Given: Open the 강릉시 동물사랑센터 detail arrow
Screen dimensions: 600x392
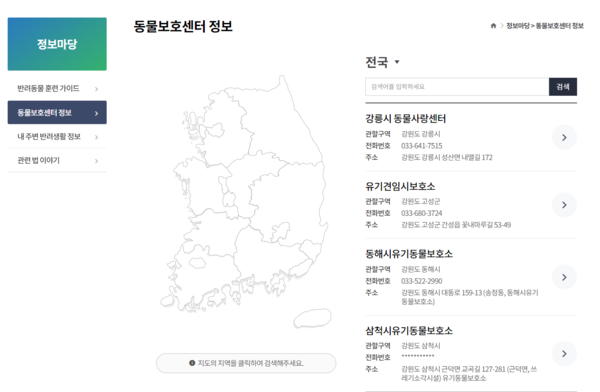Looking at the screenshot, I should [564, 137].
